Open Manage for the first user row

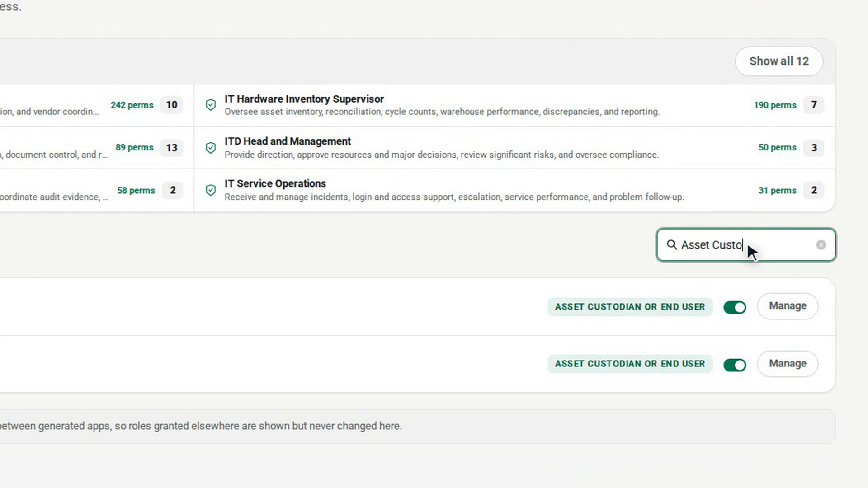788,306
